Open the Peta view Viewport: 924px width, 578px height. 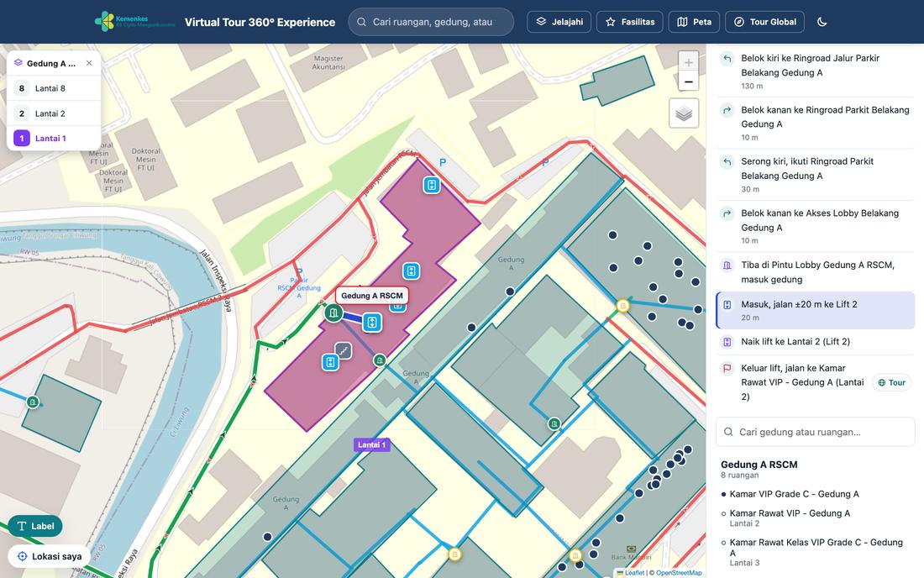point(694,22)
